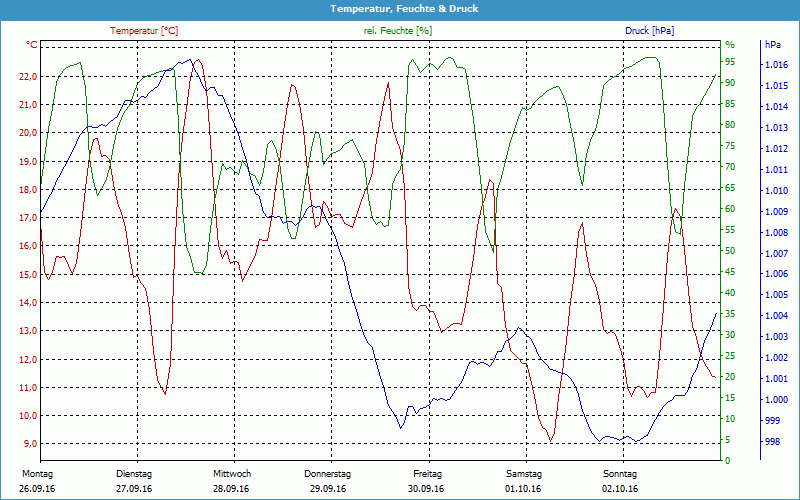
Task: Select the blue 'Druck [hPa]' legend label
Action: pos(649,31)
